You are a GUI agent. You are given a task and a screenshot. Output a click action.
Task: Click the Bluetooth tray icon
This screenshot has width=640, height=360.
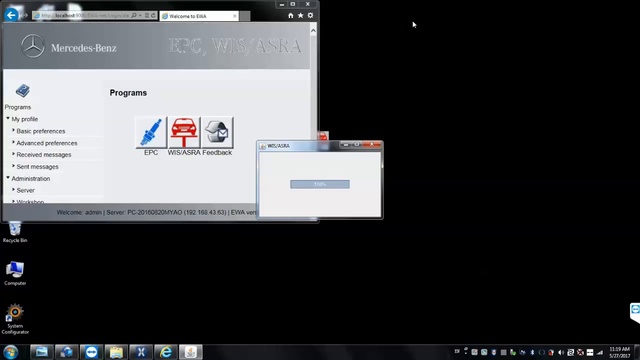(x=532, y=352)
